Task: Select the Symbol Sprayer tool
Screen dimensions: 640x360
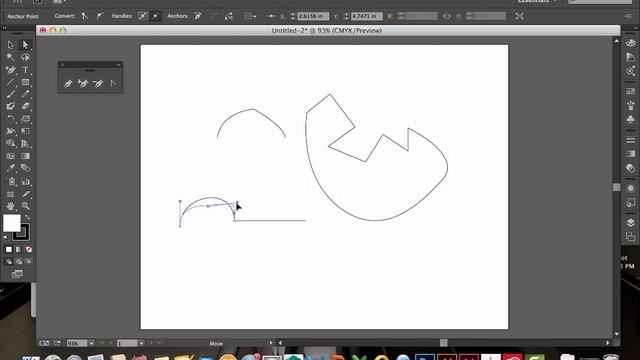Action: point(10,181)
